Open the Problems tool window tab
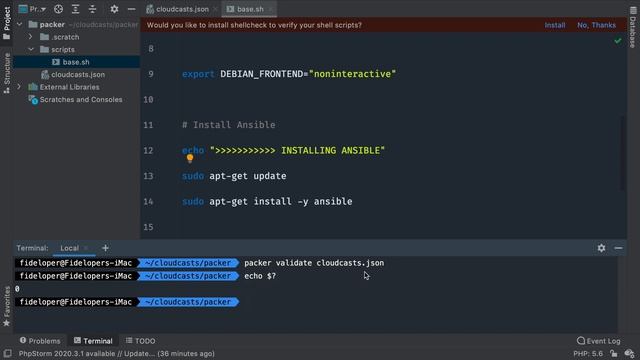The image size is (640, 360). click(40, 340)
